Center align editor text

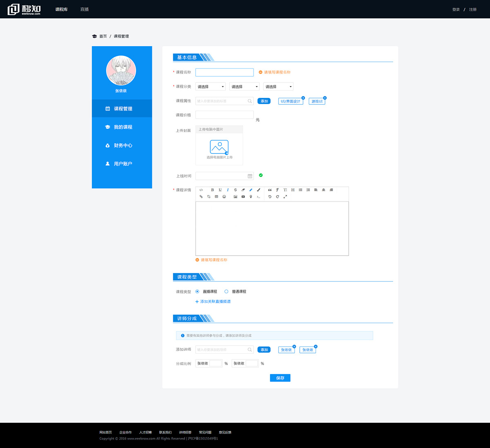click(323, 190)
